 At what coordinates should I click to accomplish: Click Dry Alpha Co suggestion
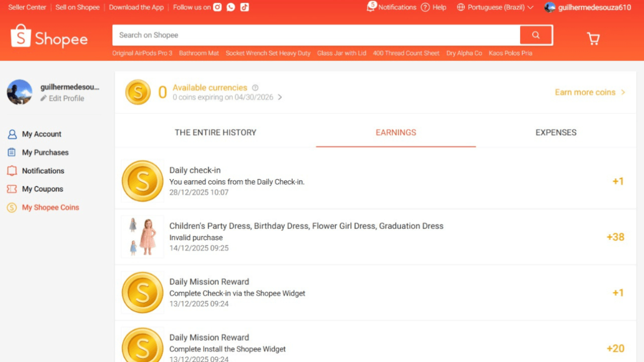pyautogui.click(x=464, y=53)
